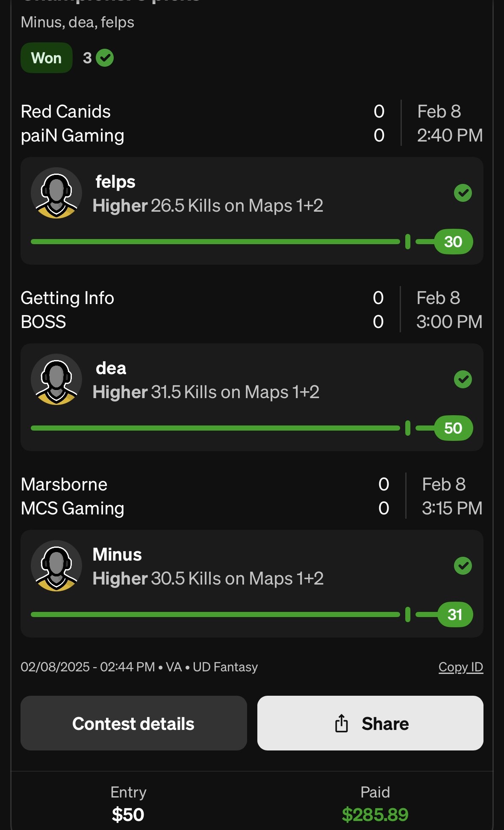
Task: Tap the dea result bubble showing 50
Action: click(x=454, y=428)
